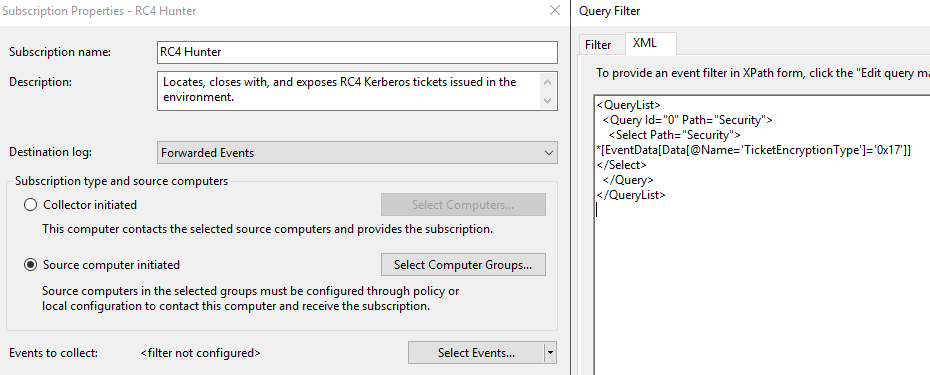This screenshot has height=375, width=930.
Task: Open the Destination log dropdown
Action: 358,152
